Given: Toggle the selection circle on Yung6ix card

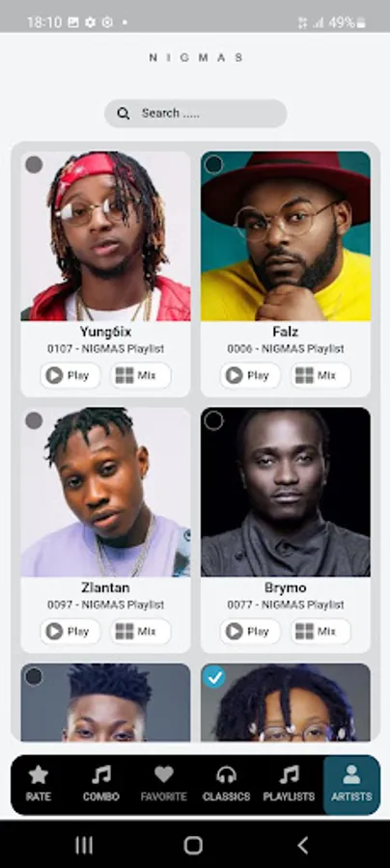Looking at the screenshot, I should pyautogui.click(x=34, y=164).
